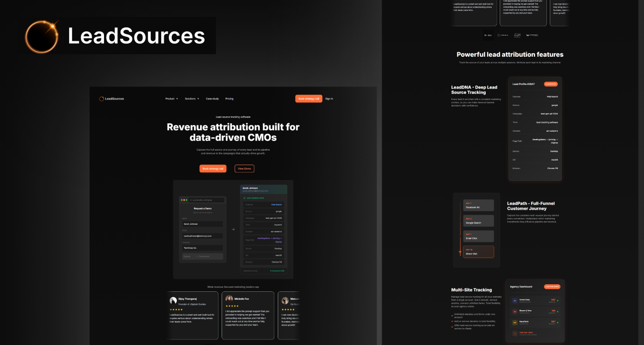The image size is (644, 345).
Task: Click the hero Book strategy call button
Action: (x=213, y=169)
